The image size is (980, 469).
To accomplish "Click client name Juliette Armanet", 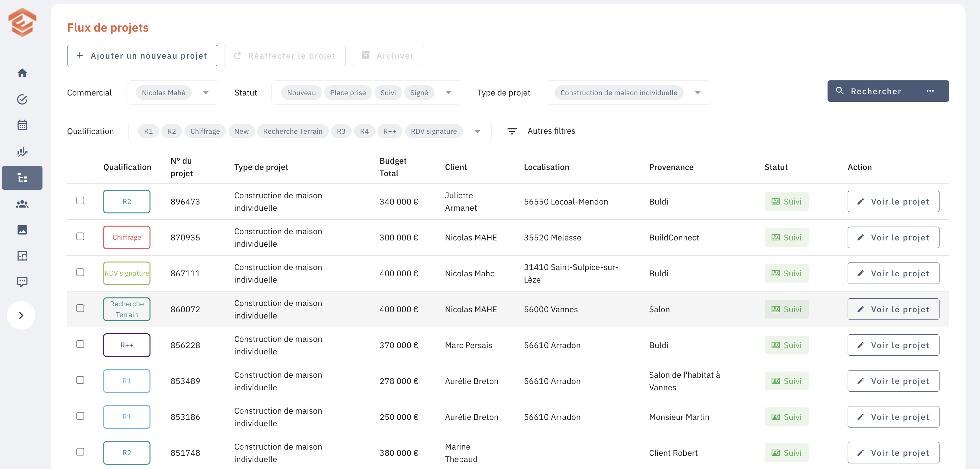I will [461, 202].
